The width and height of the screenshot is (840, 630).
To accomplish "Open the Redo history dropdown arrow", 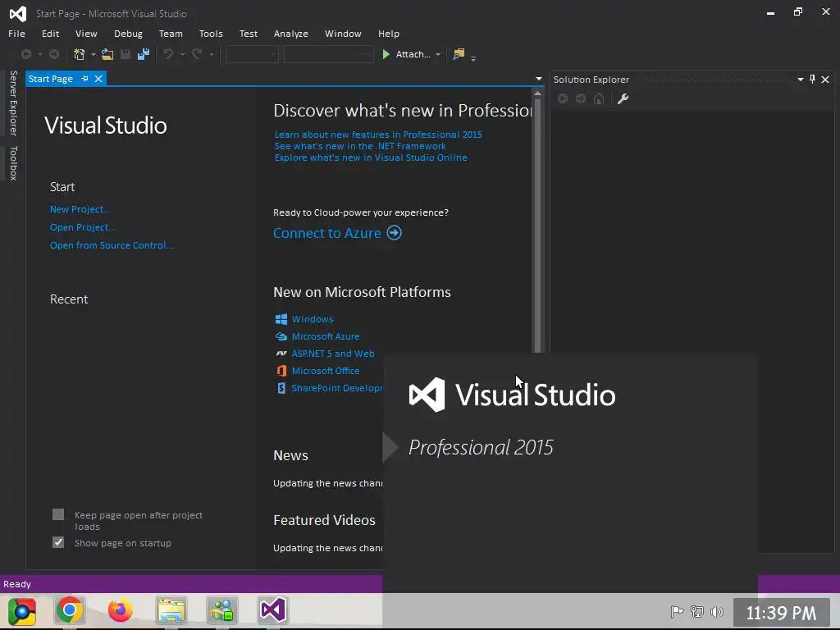I will click(211, 55).
